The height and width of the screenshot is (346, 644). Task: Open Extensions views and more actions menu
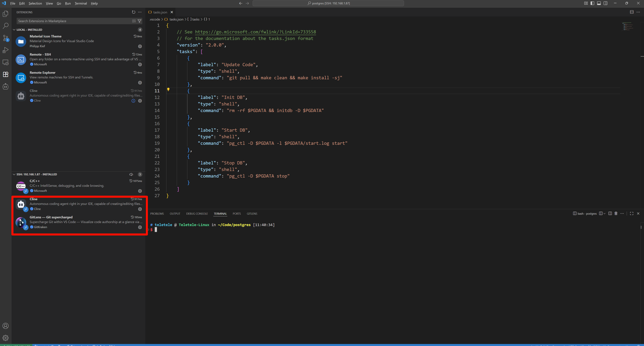pos(140,12)
